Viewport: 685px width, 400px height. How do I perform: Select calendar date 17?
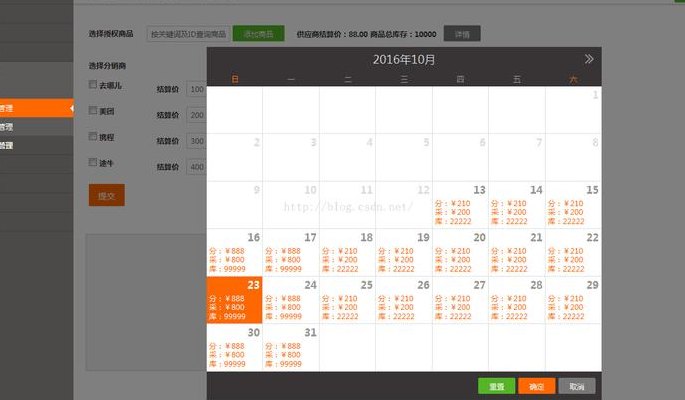[291, 252]
